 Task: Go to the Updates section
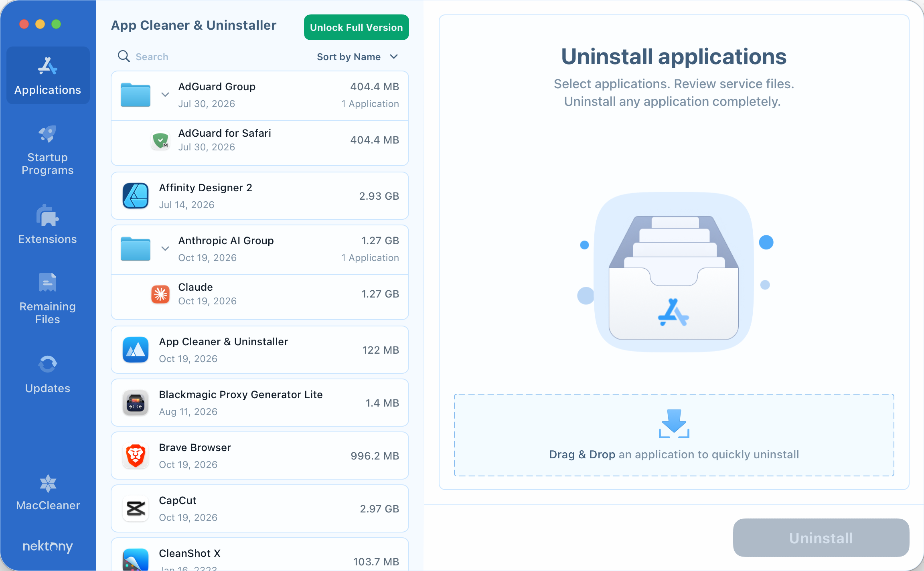coord(48,375)
